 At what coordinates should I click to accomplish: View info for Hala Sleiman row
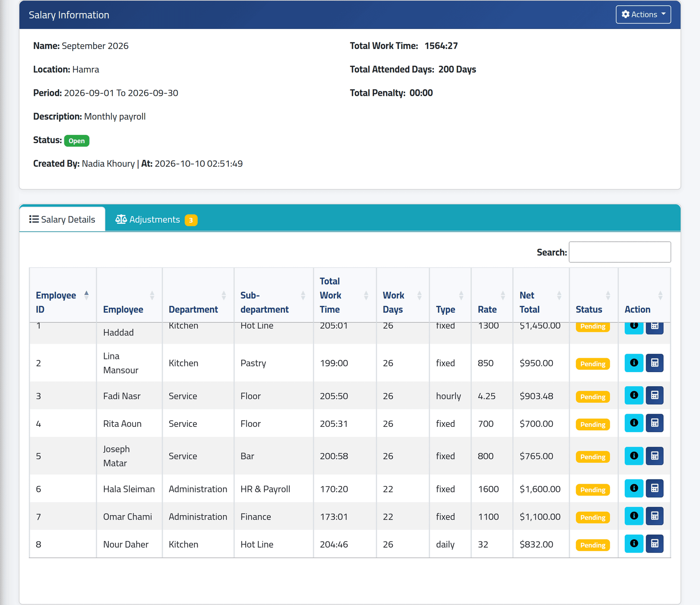[633, 488]
